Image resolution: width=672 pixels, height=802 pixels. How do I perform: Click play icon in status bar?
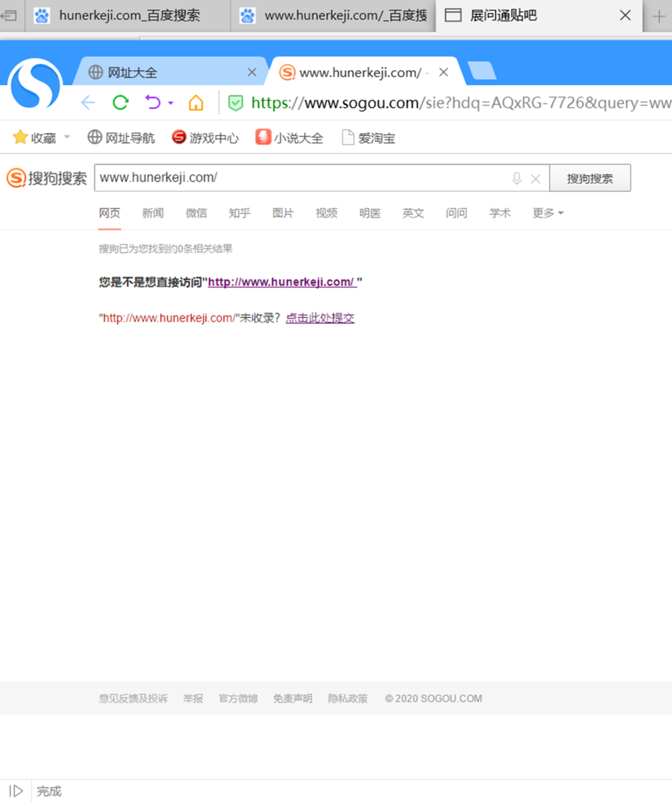16,791
